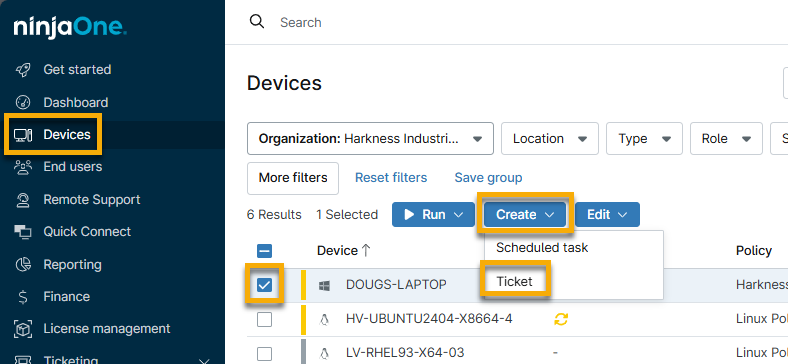Click the search magnifier icon
The height and width of the screenshot is (364, 788).
257,22
